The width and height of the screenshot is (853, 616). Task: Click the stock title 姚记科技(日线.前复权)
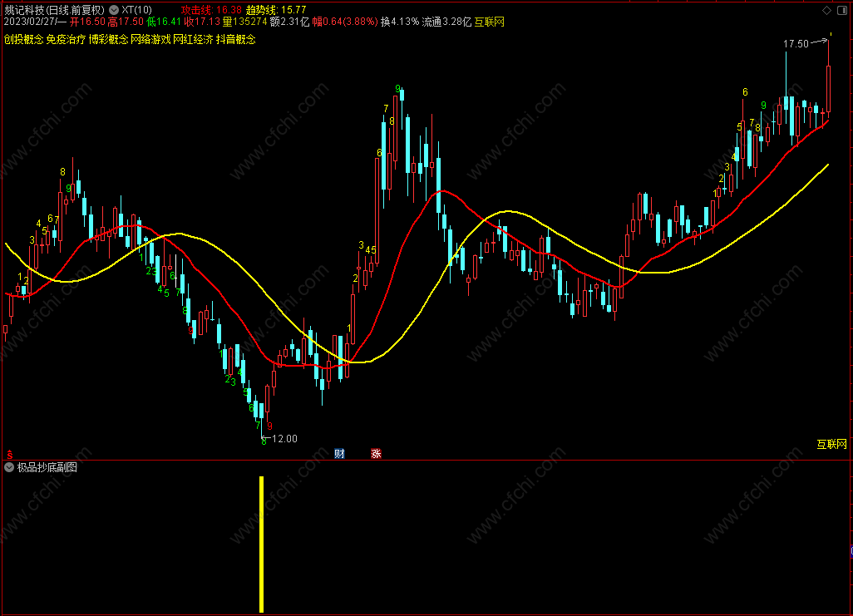tap(54, 10)
